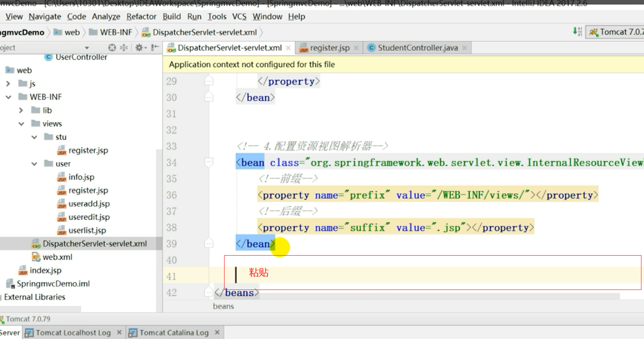
Task: Close the register.jsp editor tab
Action: (356, 48)
